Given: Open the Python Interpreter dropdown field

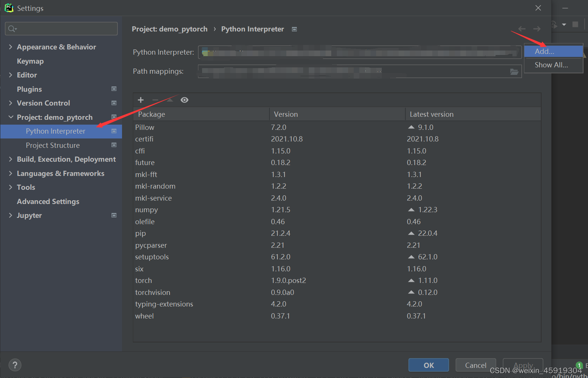Looking at the screenshot, I should [360, 52].
